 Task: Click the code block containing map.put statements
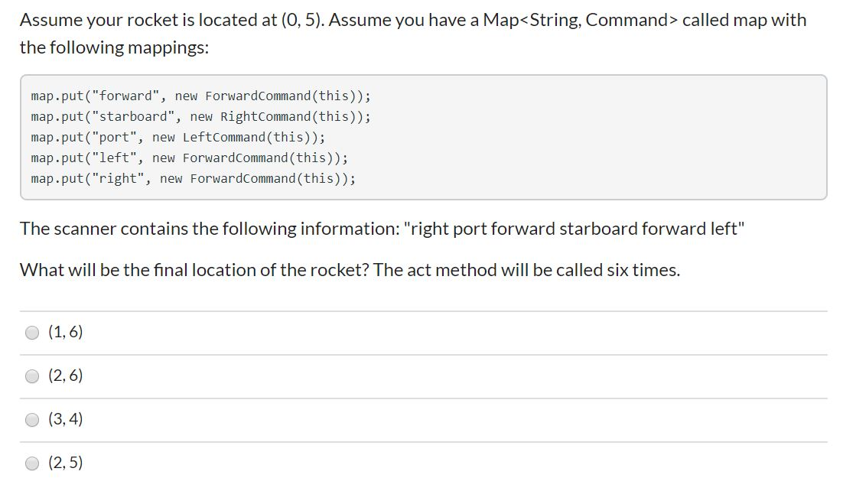click(x=421, y=136)
